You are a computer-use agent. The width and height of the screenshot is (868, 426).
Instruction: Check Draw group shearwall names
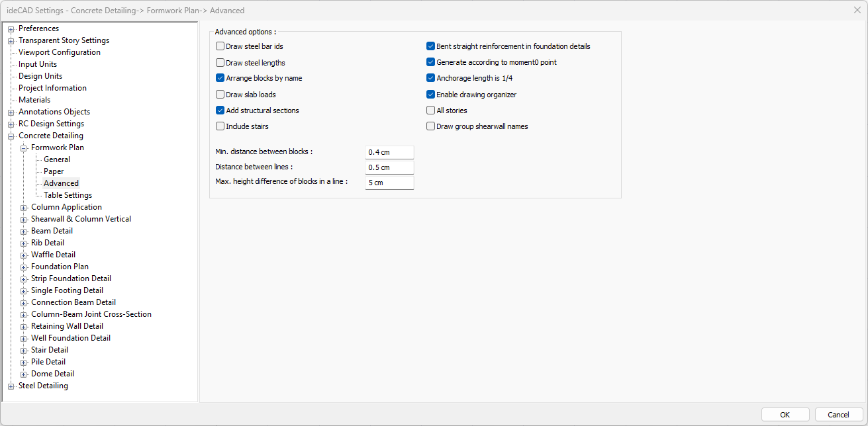coord(431,126)
